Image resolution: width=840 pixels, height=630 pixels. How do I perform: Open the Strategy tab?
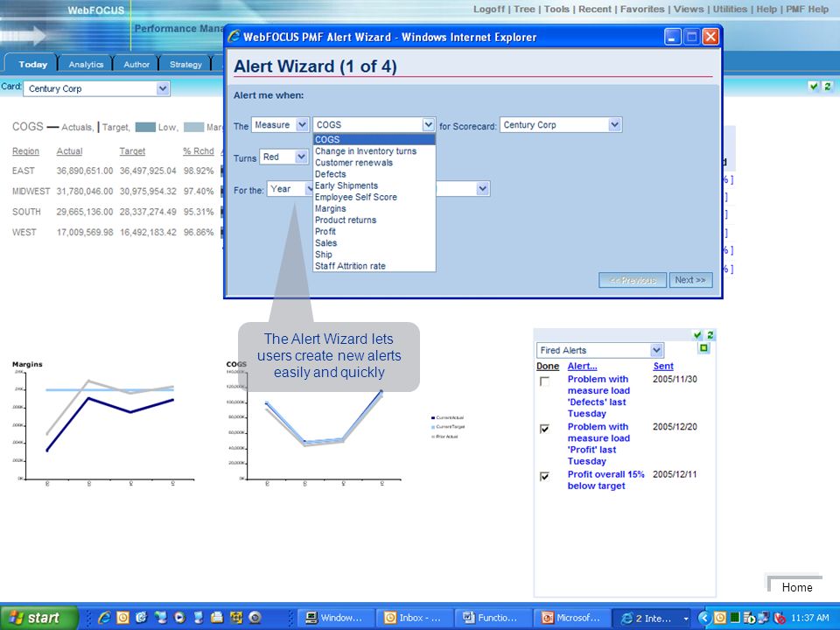pos(185,64)
